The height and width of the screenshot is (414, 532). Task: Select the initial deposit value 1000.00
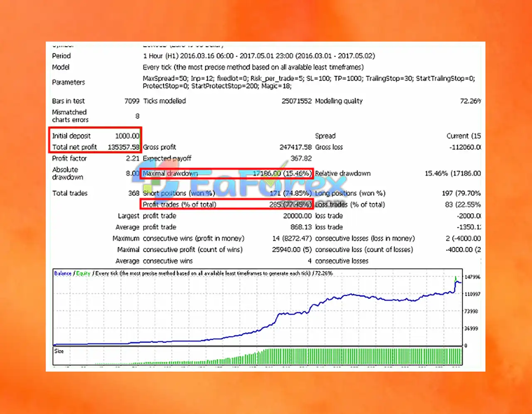[127, 136]
